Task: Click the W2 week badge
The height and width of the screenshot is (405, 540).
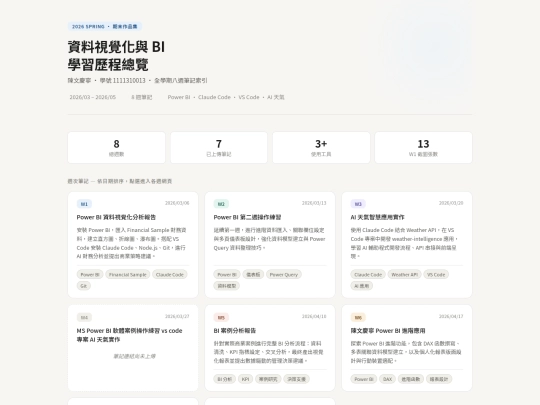Action: [x=221, y=204]
